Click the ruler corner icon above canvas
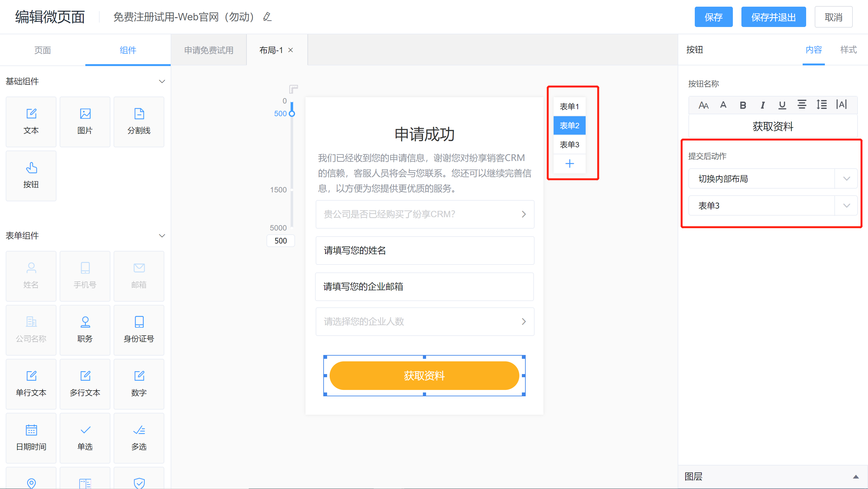This screenshot has width=868, height=489. [293, 89]
